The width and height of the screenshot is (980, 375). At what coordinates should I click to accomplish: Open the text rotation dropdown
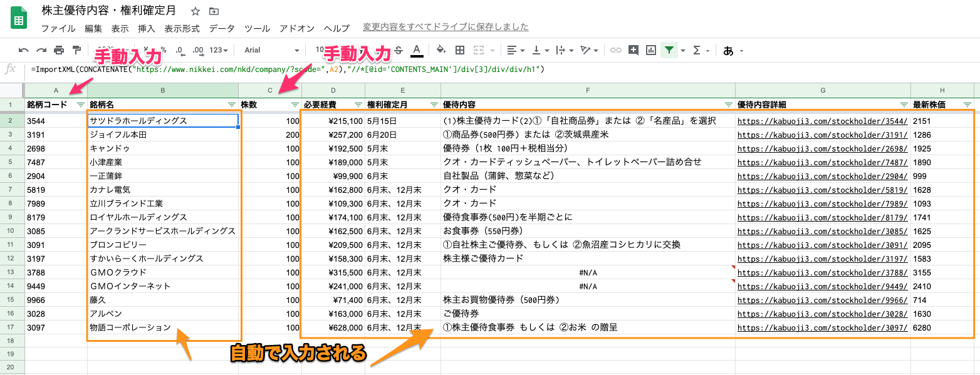pyautogui.click(x=589, y=50)
